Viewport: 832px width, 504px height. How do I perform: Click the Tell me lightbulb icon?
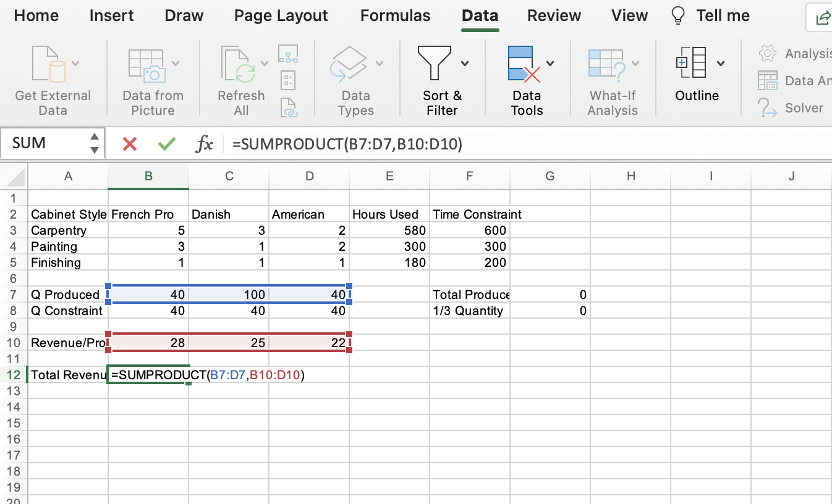[x=678, y=15]
